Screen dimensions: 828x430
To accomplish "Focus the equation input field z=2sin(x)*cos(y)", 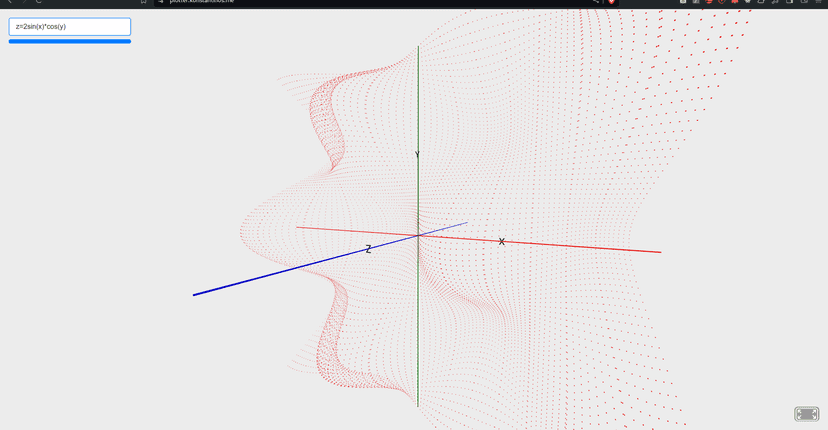I will point(70,27).
